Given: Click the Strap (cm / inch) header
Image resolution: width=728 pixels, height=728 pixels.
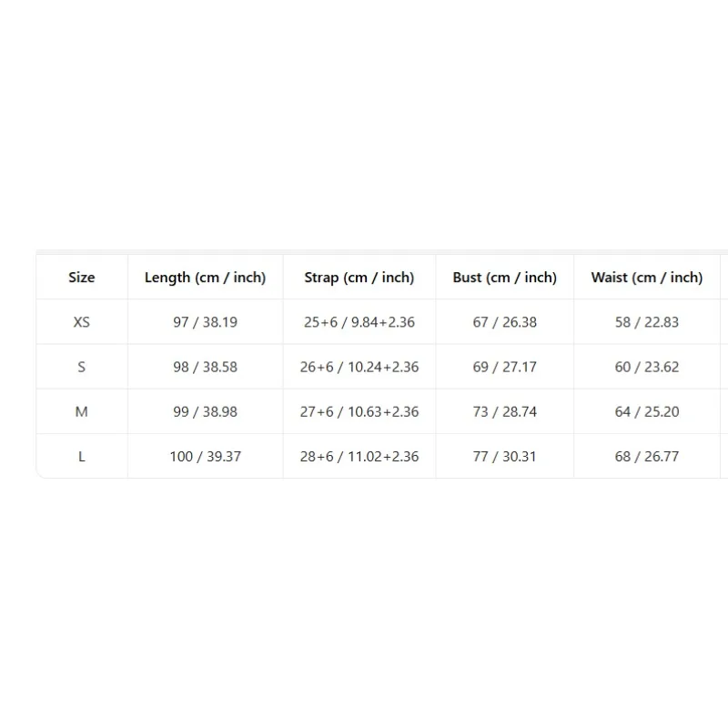Looking at the screenshot, I should [359, 278].
